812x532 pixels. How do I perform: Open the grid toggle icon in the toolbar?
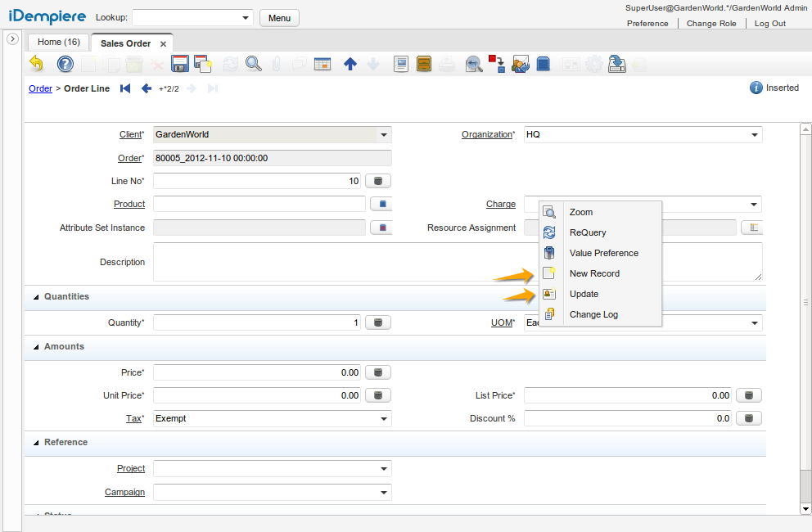click(322, 63)
